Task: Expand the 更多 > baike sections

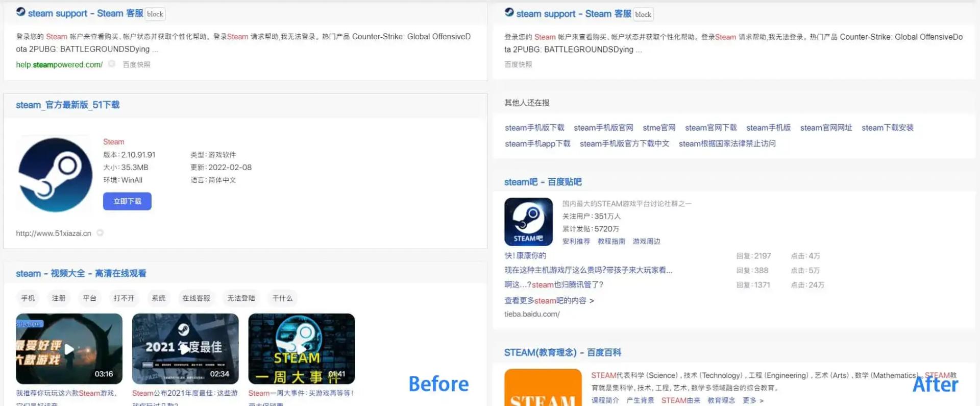Action: (753, 400)
